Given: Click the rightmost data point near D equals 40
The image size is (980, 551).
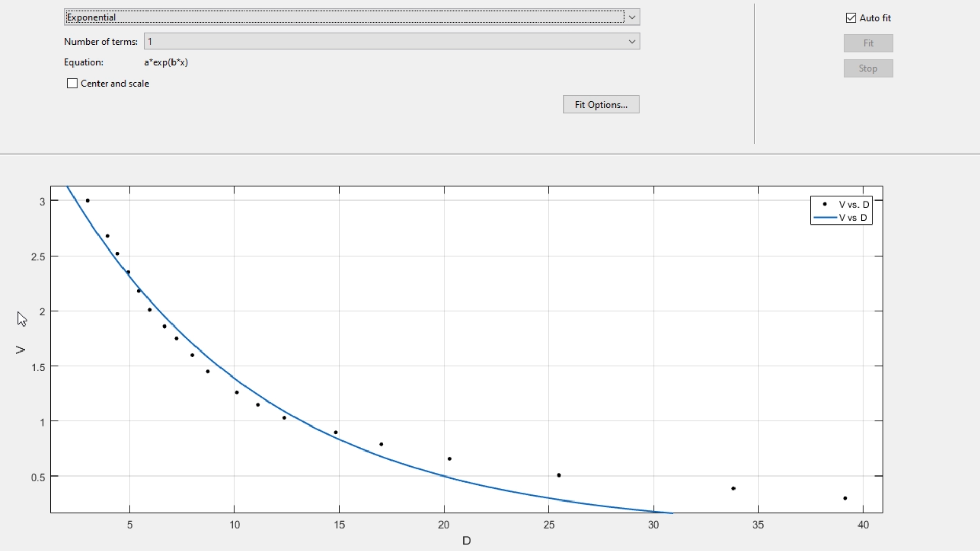Looking at the screenshot, I should coord(845,498).
